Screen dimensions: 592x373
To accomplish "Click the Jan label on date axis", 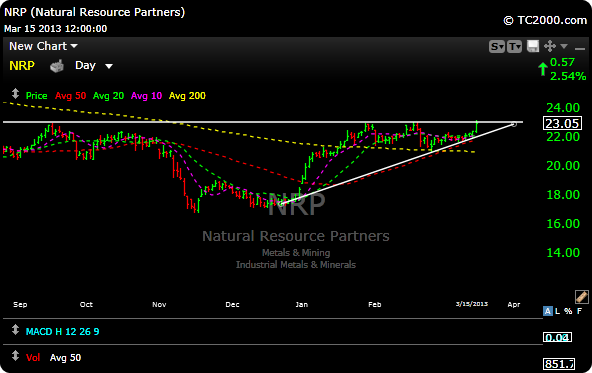I will pos(301,304).
